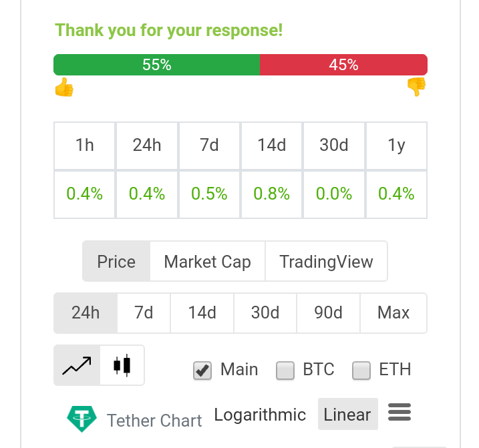This screenshot has width=479, height=448.
Task: Select the Linear scale option
Action: click(x=347, y=414)
